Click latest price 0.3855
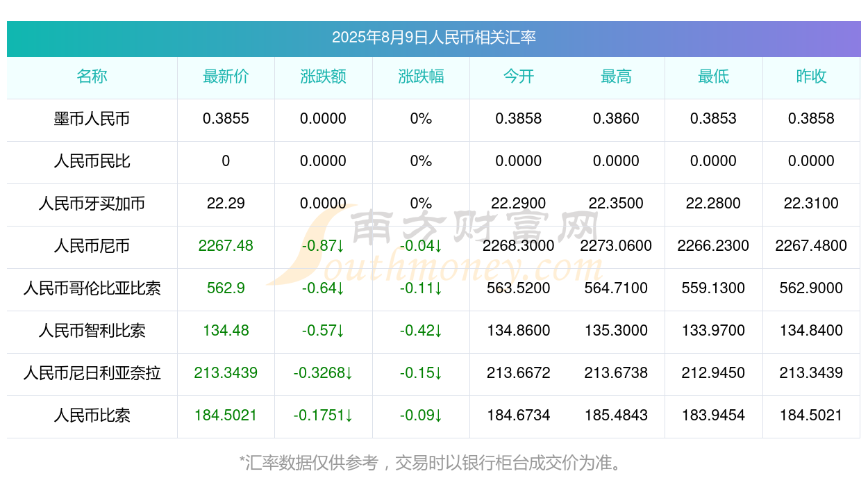The width and height of the screenshot is (868, 485). pyautogui.click(x=226, y=119)
